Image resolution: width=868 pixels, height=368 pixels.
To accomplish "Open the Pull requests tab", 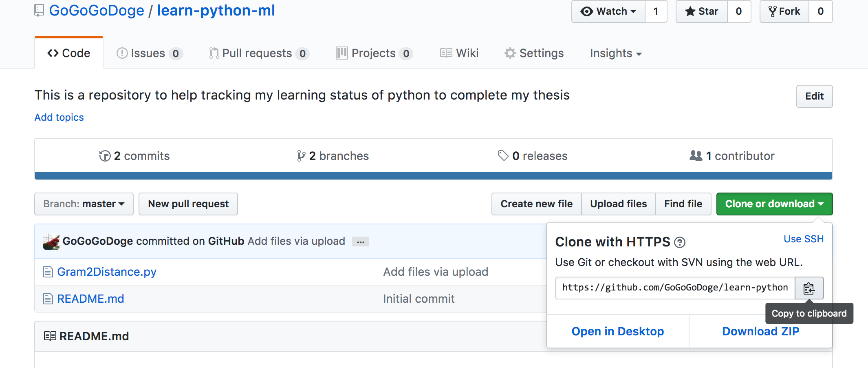I will tap(259, 53).
